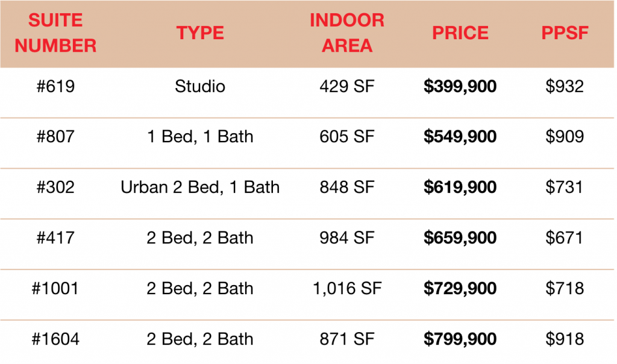Click the $671 PPSF value
Image resolution: width=617 pixels, height=364 pixels.
click(565, 238)
